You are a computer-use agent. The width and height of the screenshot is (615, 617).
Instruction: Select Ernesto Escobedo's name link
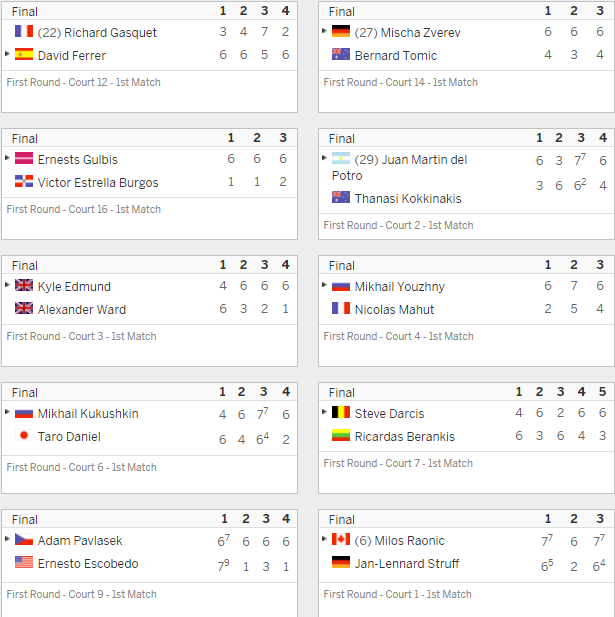pyautogui.click(x=88, y=563)
